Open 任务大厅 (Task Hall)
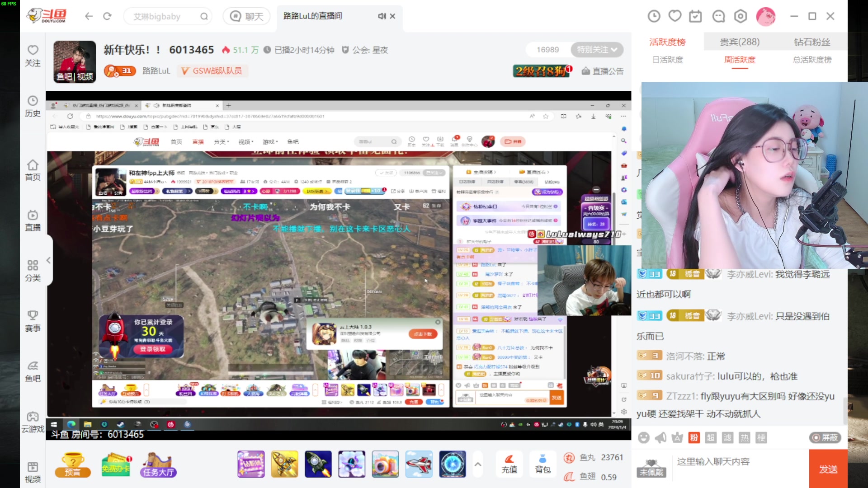Image resolution: width=868 pixels, height=488 pixels. coord(158,465)
